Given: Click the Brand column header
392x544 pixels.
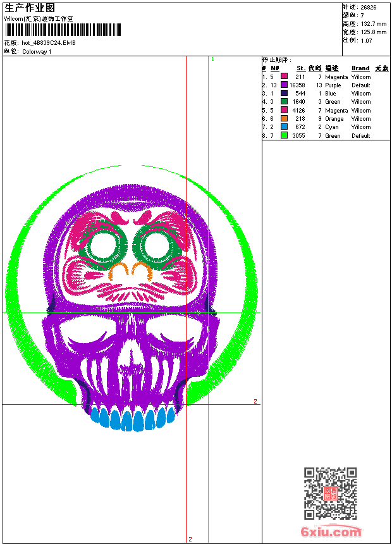Looking at the screenshot, I should [360, 68].
